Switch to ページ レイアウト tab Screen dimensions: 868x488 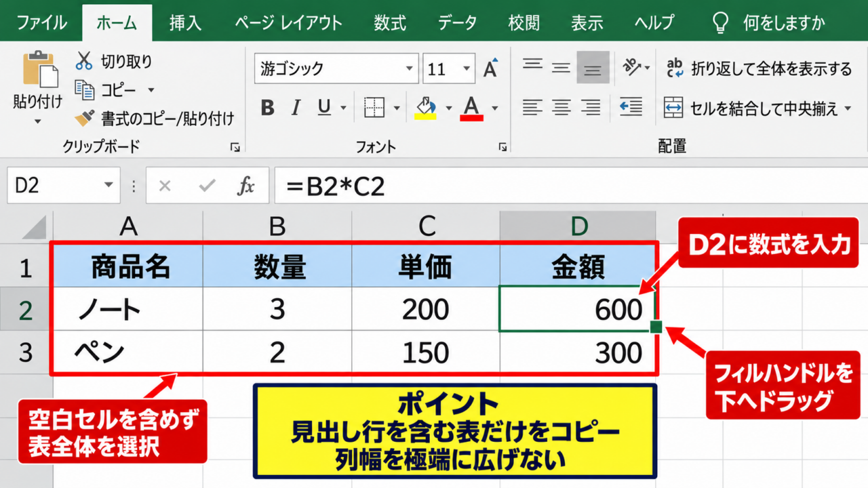289,23
